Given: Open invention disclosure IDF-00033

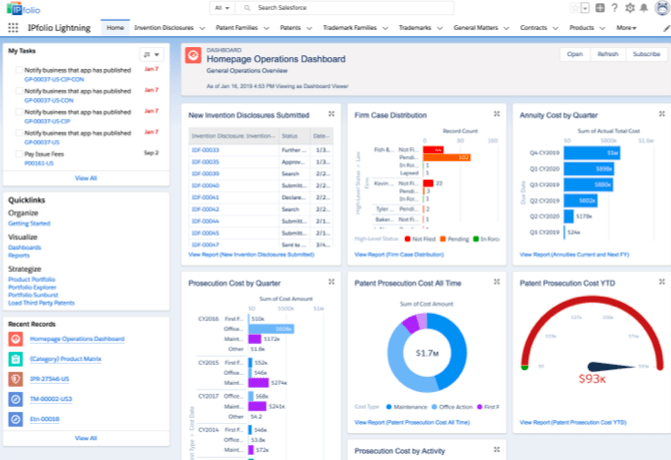Looking at the screenshot, I should coord(205,150).
